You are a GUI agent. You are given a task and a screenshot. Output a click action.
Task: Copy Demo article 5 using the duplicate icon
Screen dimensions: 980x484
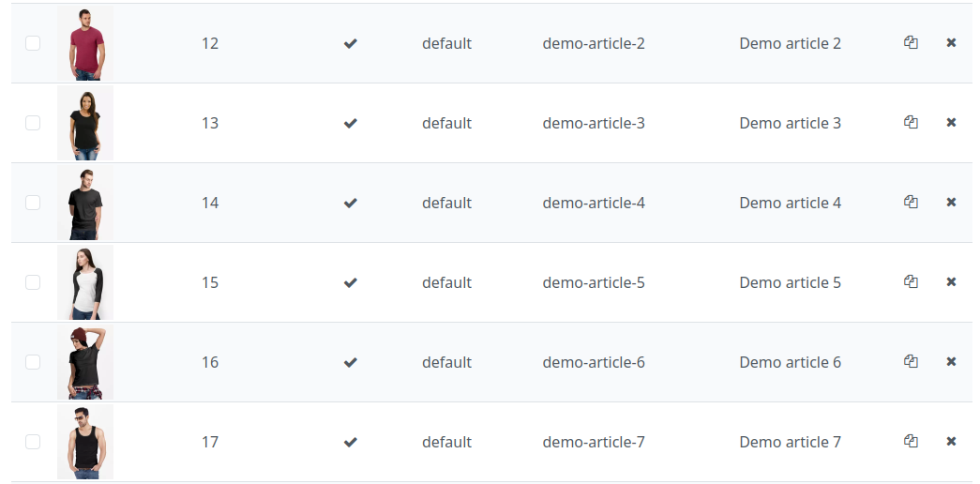[911, 282]
